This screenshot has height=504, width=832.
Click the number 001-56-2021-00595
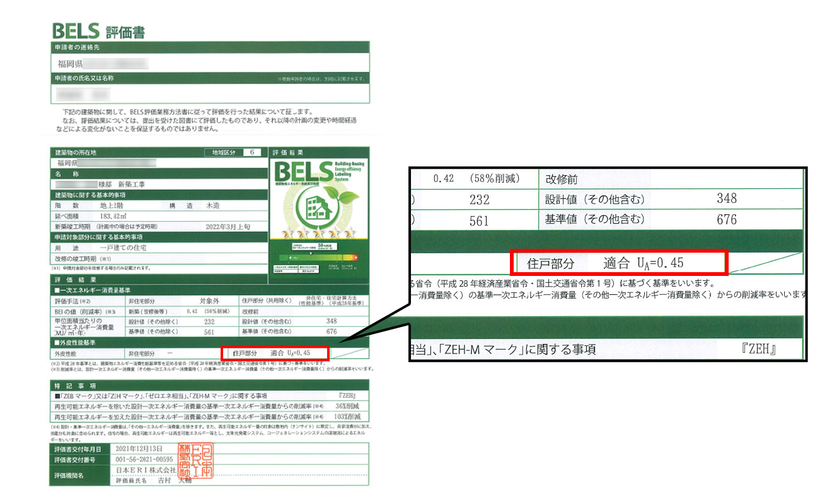144,459
